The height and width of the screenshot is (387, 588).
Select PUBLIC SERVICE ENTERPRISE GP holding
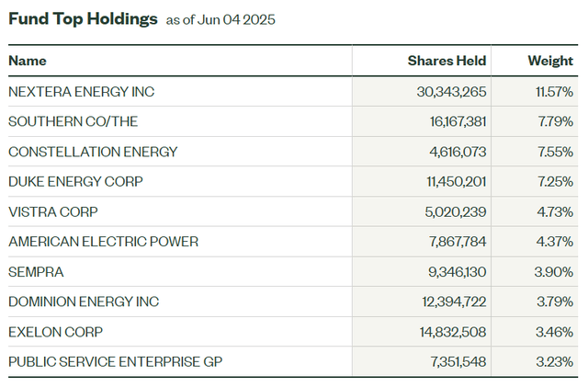click(115, 362)
